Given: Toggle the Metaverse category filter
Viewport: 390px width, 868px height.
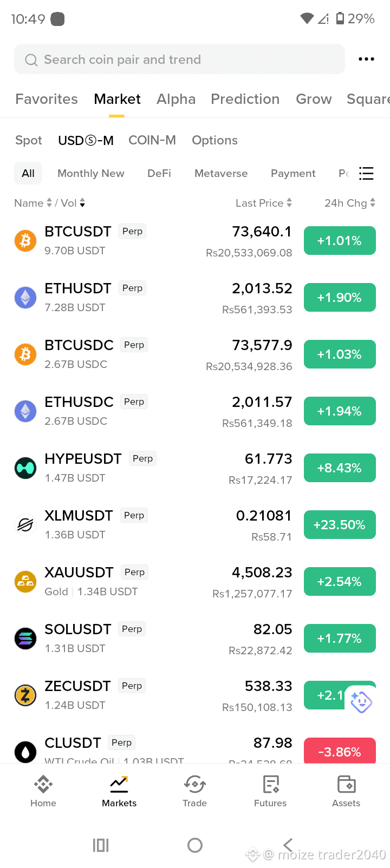Looking at the screenshot, I should (x=221, y=173).
